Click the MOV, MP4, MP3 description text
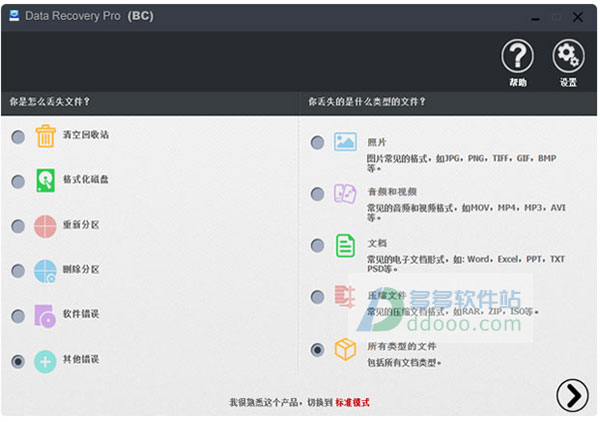The height and width of the screenshot is (422, 600). click(x=466, y=213)
